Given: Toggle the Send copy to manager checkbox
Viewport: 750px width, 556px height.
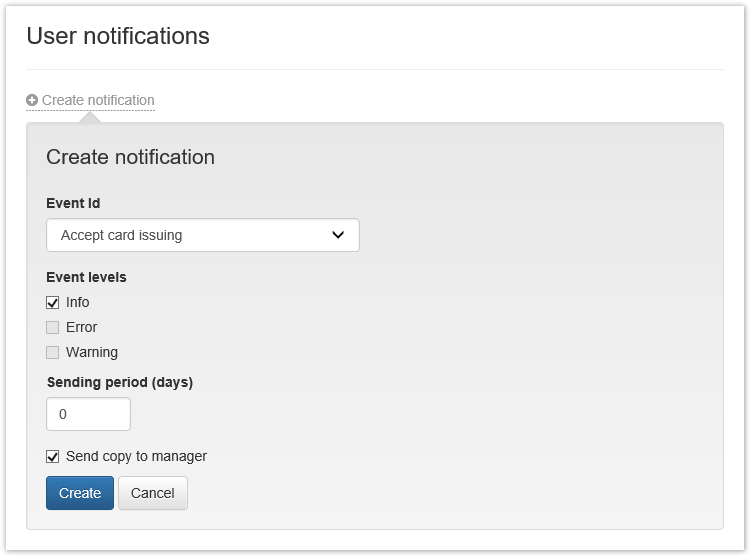Looking at the screenshot, I should (53, 457).
